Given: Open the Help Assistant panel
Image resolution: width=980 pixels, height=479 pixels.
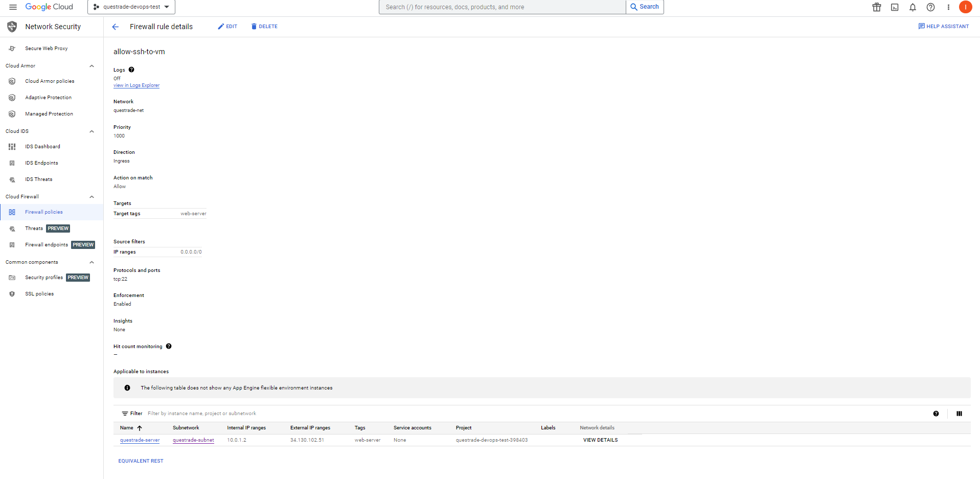Looking at the screenshot, I should tap(943, 26).
